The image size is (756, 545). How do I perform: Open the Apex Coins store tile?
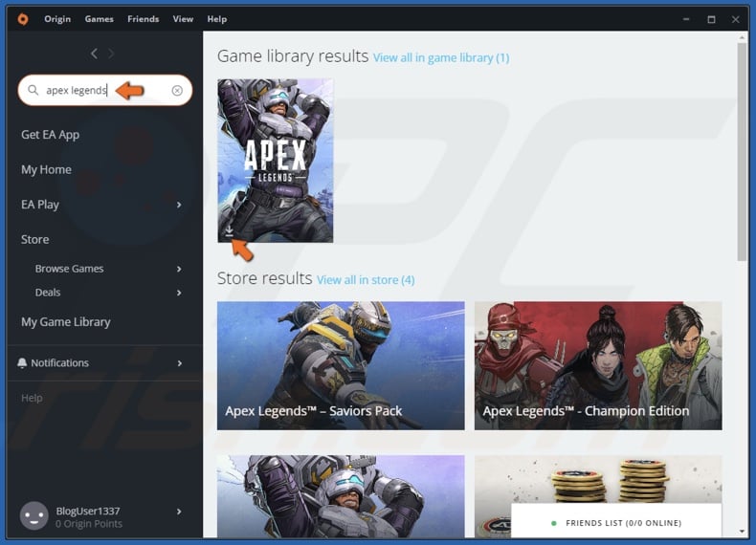(x=598, y=479)
